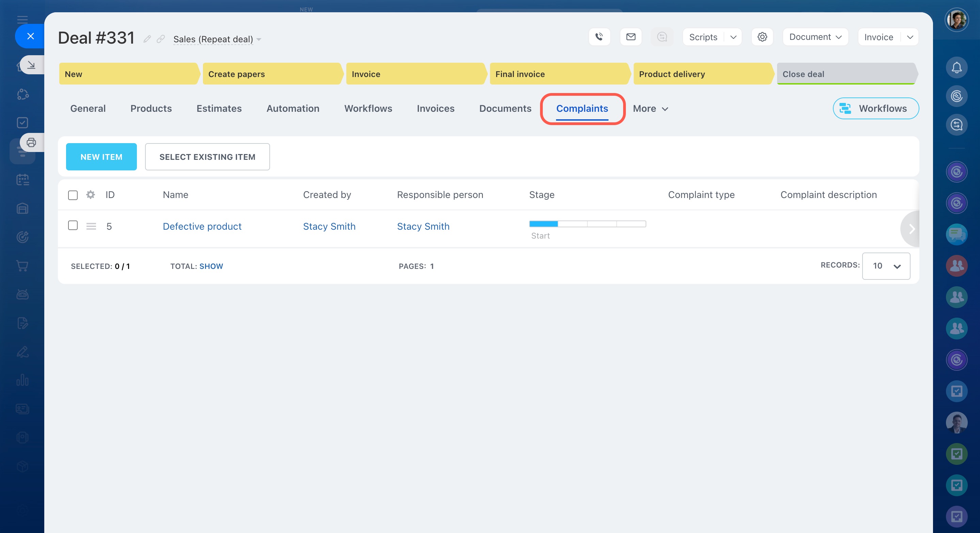Open notifications bell icon

[957, 68]
